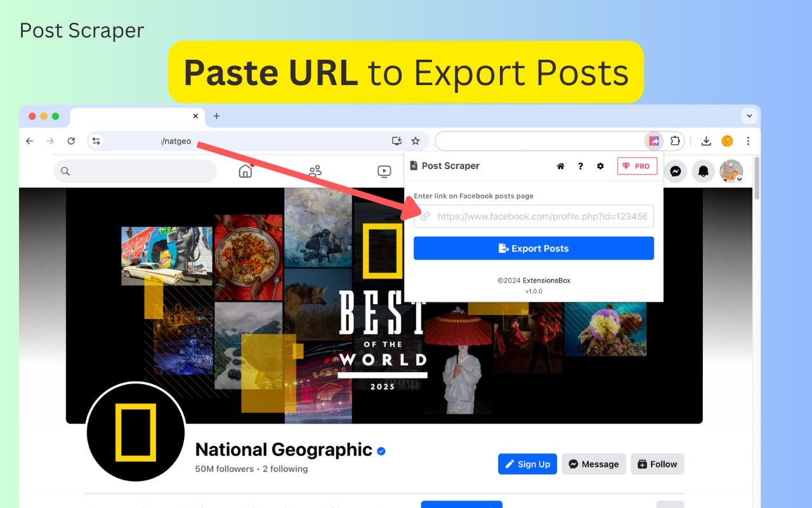Message the National Geographic page
Viewport: 812px width, 508px height.
(594, 464)
